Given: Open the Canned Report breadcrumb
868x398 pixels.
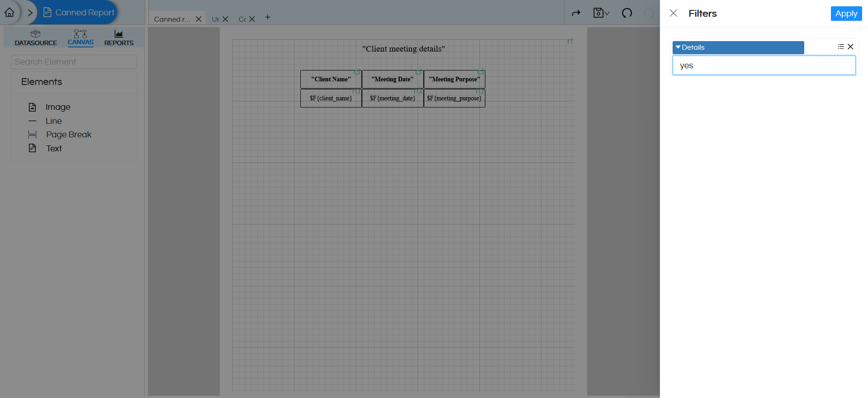Looking at the screenshot, I should tap(79, 13).
